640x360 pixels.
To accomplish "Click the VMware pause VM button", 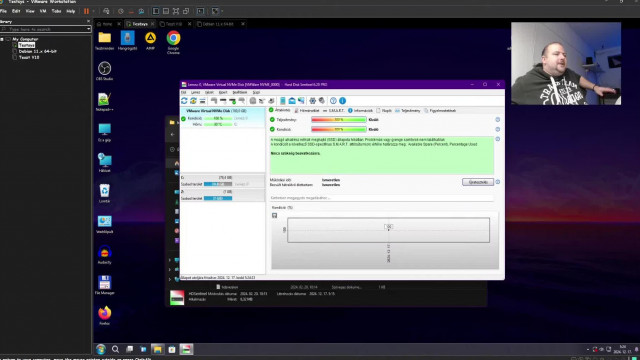I will (x=86, y=11).
